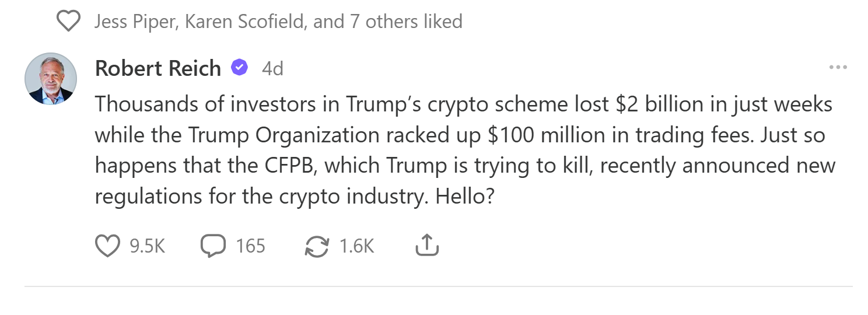
Task: Like Robert Reich's post with the heart
Action: [107, 246]
